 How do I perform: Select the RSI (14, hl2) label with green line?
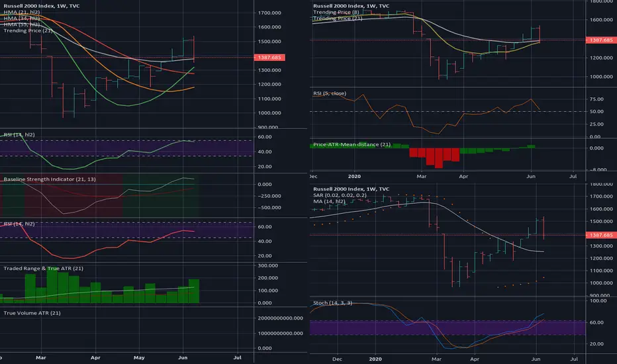pyautogui.click(x=19, y=134)
